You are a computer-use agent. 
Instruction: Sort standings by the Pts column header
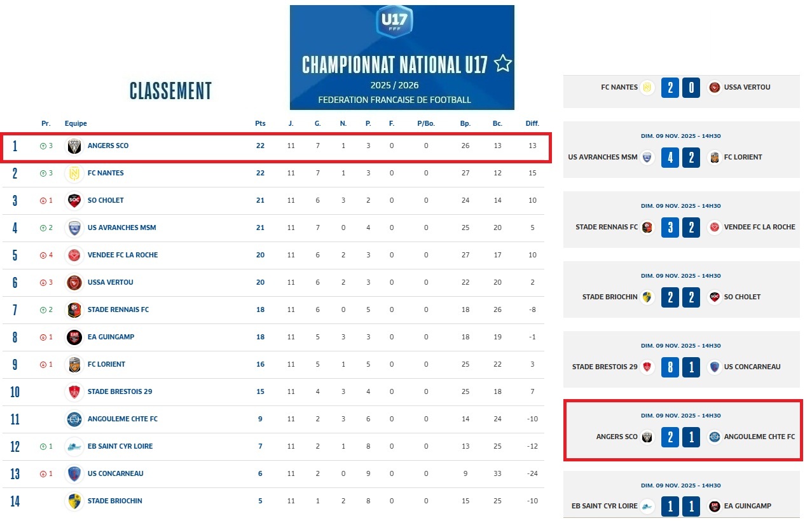click(x=260, y=123)
